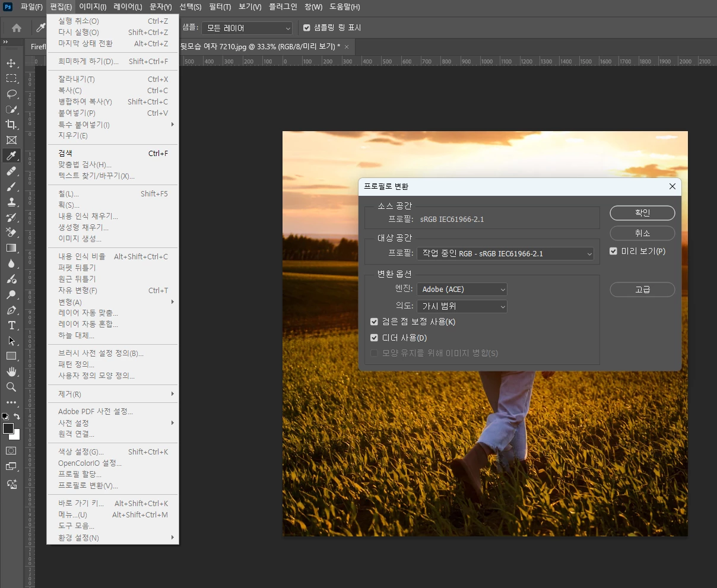This screenshot has height=588, width=717.
Task: Reset default foreground and background colors
Action: [5, 417]
